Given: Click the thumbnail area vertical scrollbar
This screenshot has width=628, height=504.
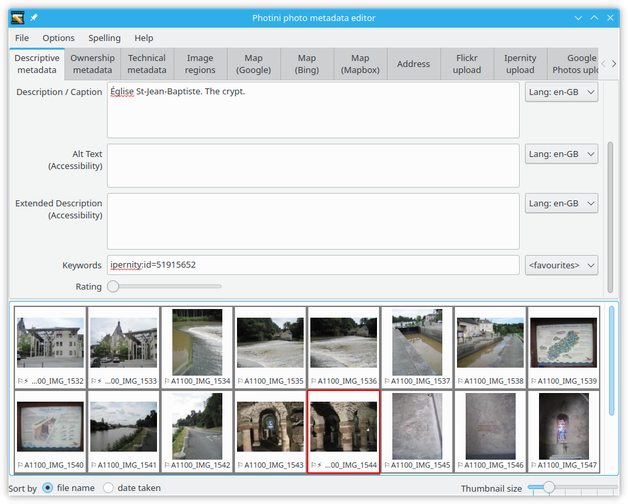Looking at the screenshot, I should coord(611,361).
